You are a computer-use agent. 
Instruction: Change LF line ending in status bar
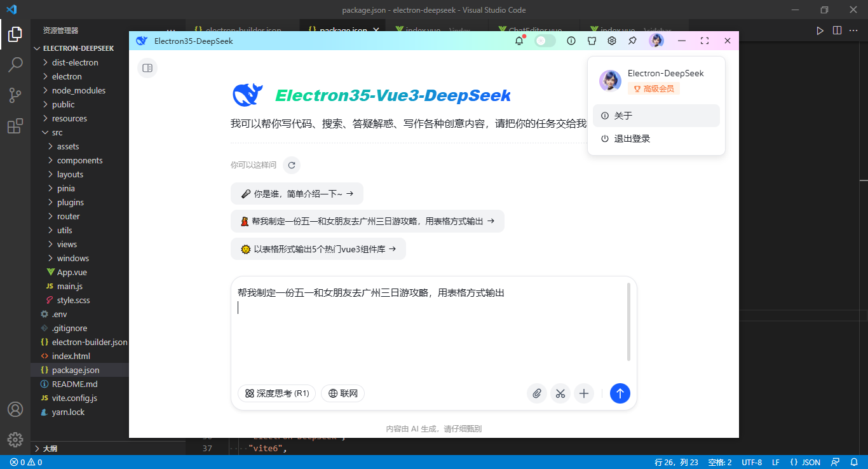click(x=776, y=462)
